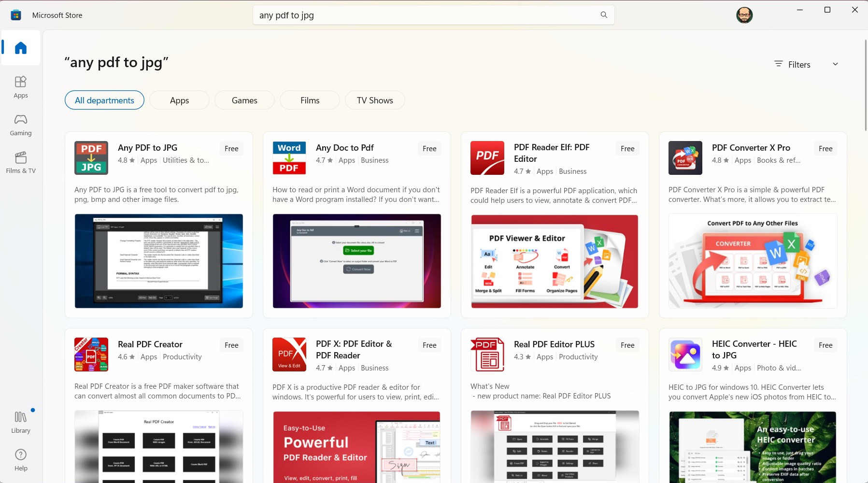Click the Filters lines icon
The image size is (868, 483).
(779, 64)
